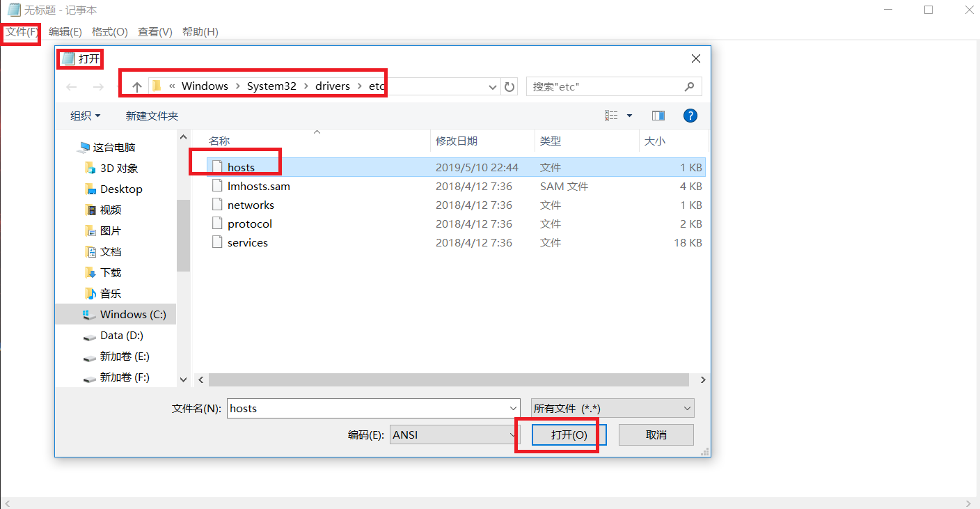
Task: Click the sidebar scroll-down arrow
Action: (184, 379)
